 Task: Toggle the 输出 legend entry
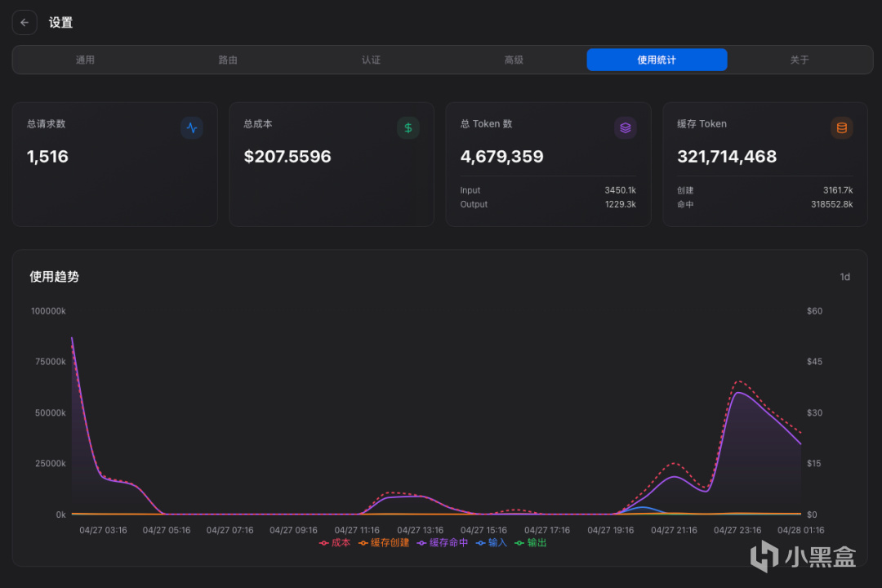(531, 542)
